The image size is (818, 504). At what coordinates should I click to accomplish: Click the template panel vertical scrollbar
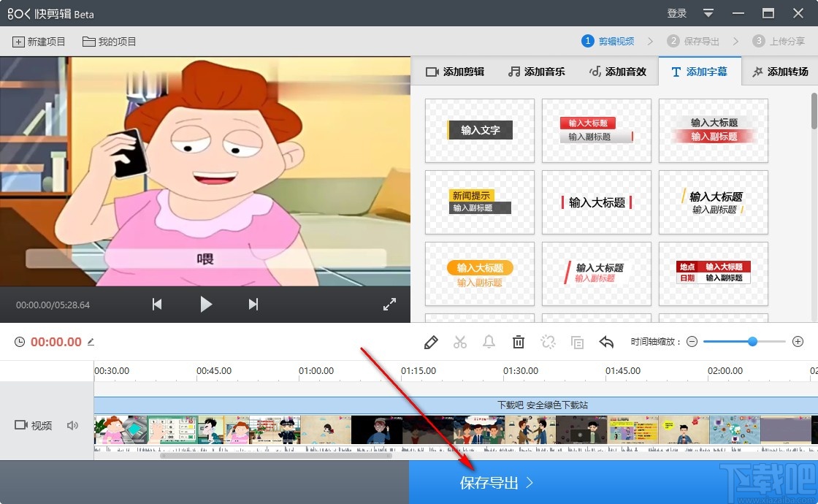point(814,110)
